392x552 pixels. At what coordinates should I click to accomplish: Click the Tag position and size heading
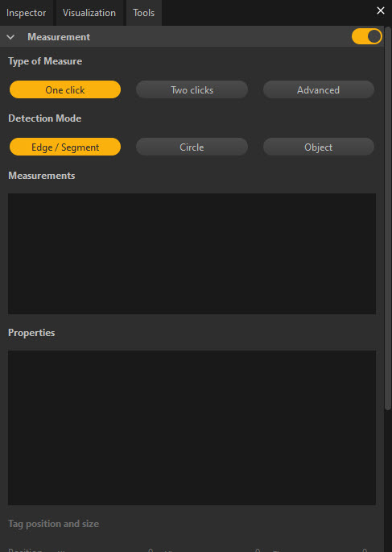click(53, 524)
